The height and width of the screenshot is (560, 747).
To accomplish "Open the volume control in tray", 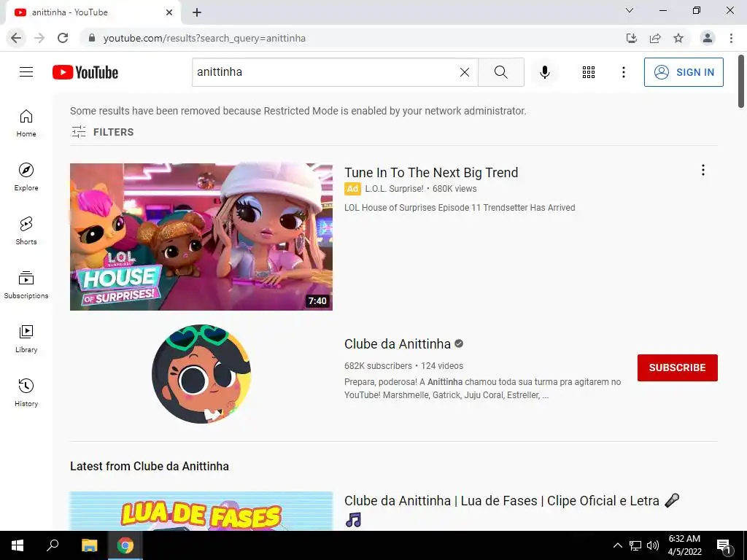I will click(x=653, y=545).
